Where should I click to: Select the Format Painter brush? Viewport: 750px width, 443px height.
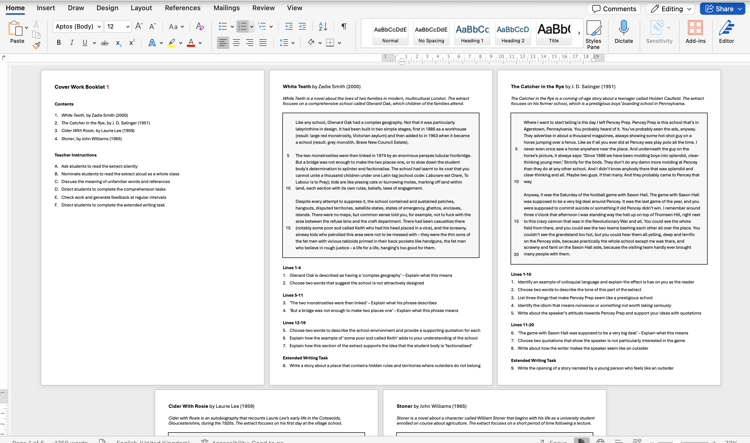(x=37, y=44)
